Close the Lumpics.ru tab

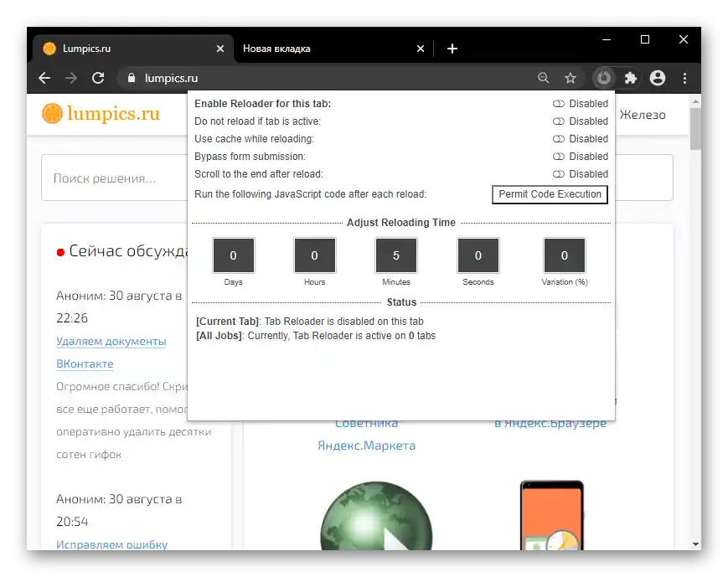(x=220, y=49)
